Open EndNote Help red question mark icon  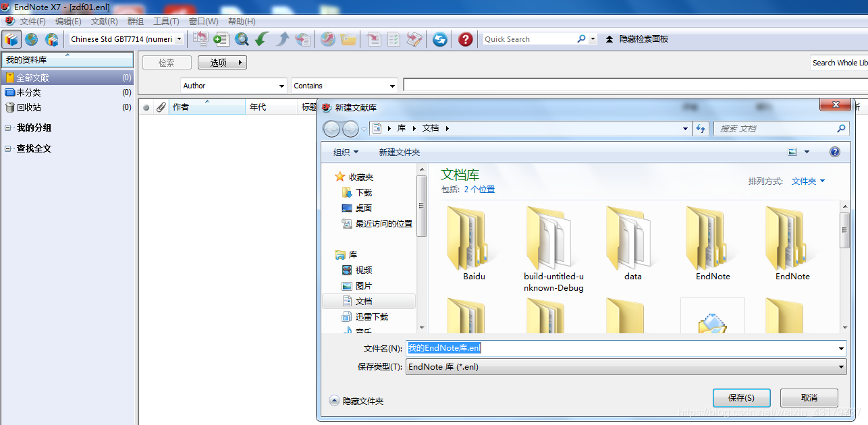click(x=465, y=39)
